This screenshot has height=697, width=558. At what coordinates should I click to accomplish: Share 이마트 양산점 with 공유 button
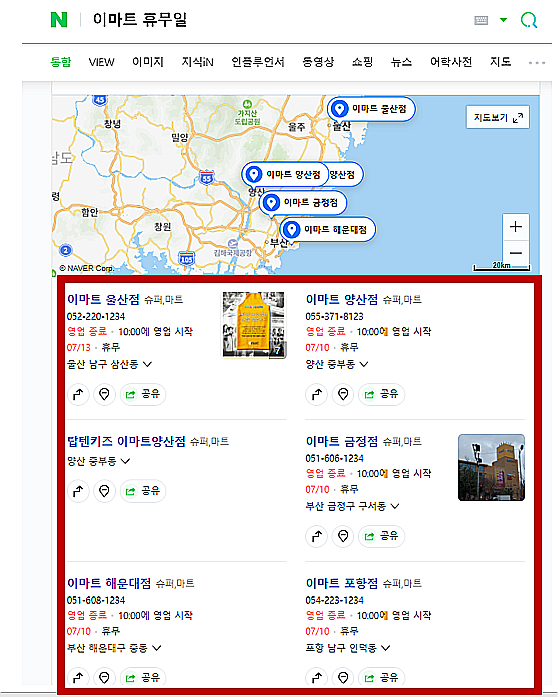(x=381, y=394)
